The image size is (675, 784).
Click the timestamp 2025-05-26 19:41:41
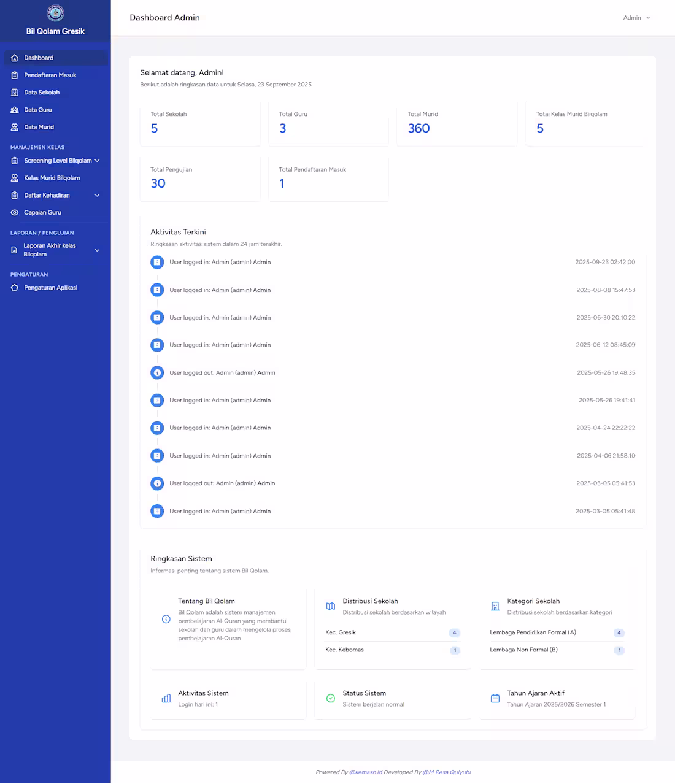coord(607,400)
